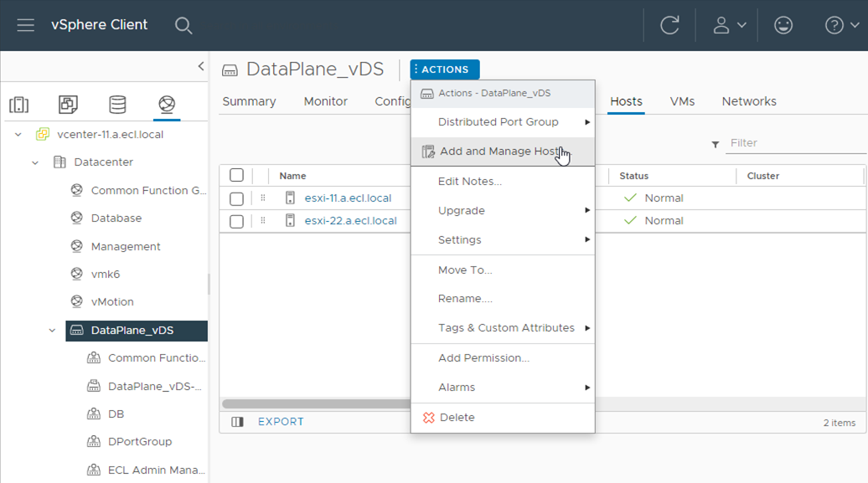Open the esxi-22.a.ecl.local host link
The image size is (868, 483).
(x=350, y=221)
